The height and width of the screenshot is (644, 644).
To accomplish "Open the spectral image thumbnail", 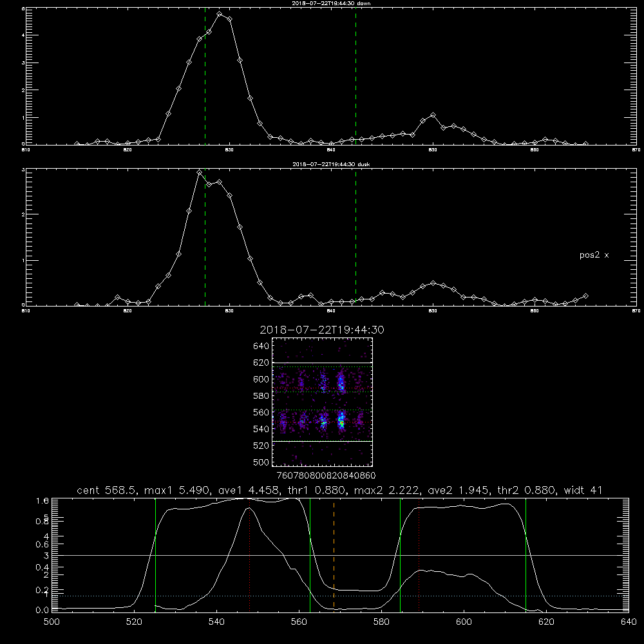I will (323, 402).
